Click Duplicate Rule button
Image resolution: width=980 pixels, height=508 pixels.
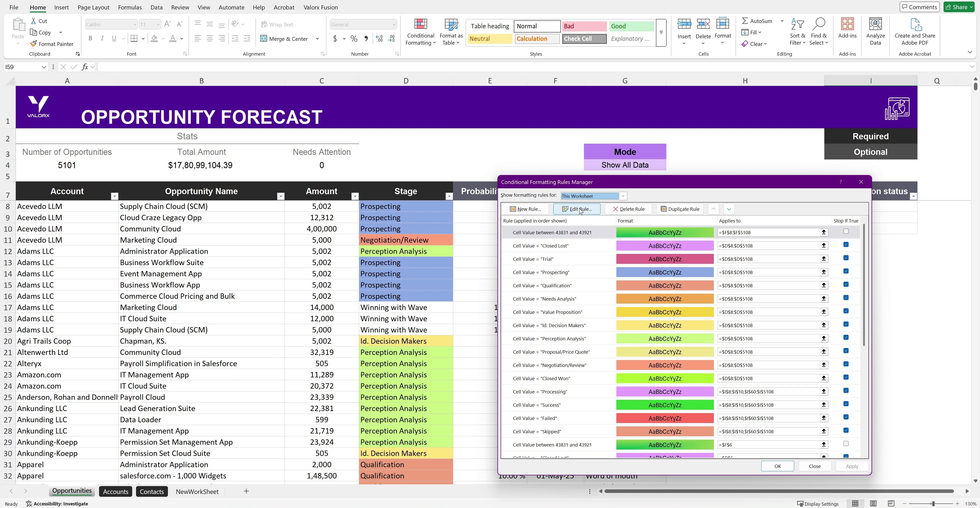pyautogui.click(x=680, y=209)
